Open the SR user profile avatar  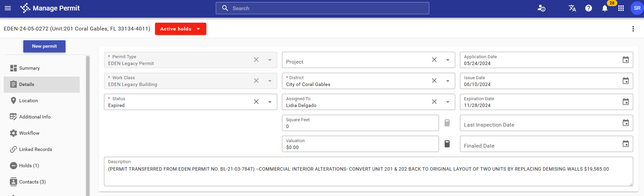pyautogui.click(x=637, y=8)
